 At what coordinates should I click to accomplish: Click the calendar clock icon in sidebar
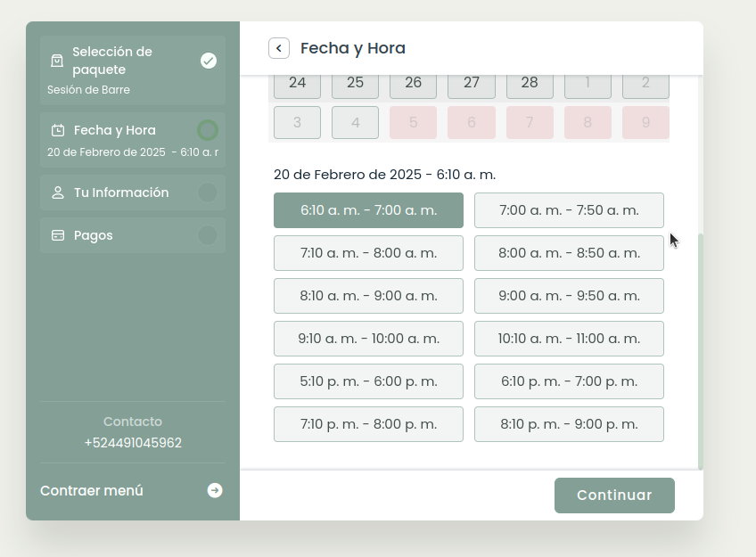(58, 130)
